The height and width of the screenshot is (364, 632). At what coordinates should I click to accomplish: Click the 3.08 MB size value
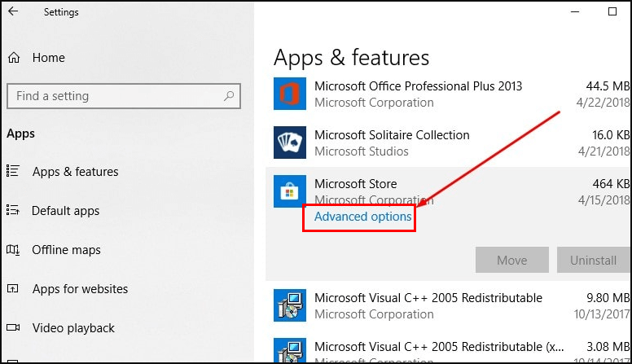click(x=608, y=347)
